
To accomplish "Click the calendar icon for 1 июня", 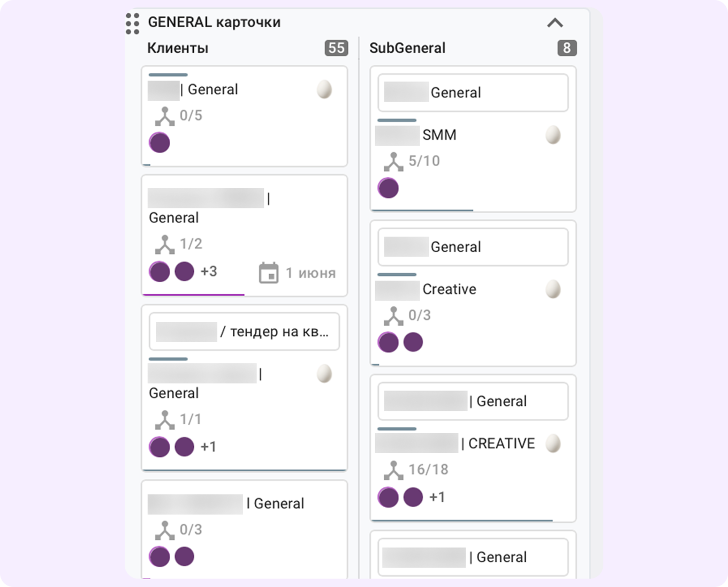I will (269, 273).
